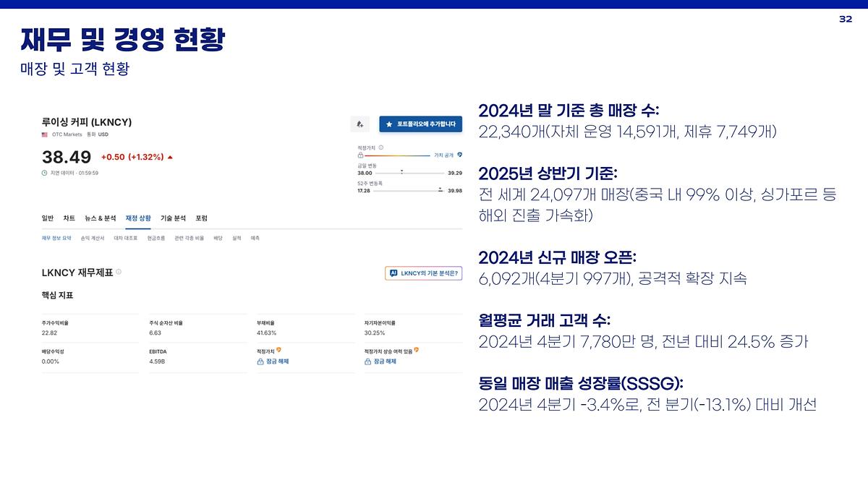Click the lock icon on the fair value bar

point(360,155)
